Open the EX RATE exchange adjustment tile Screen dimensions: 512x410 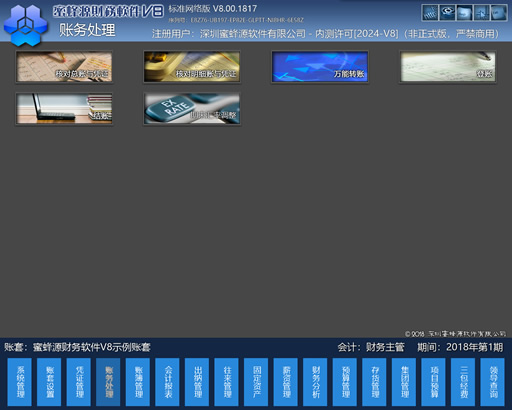[x=192, y=109]
